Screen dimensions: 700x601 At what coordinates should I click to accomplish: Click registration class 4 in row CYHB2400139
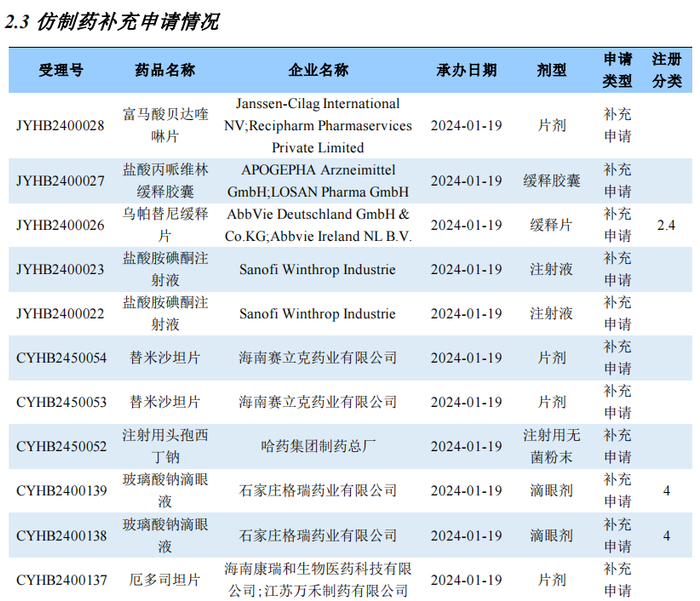pyautogui.click(x=667, y=491)
